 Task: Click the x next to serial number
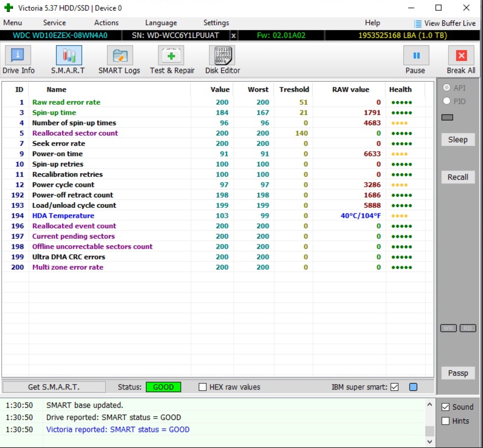click(234, 35)
